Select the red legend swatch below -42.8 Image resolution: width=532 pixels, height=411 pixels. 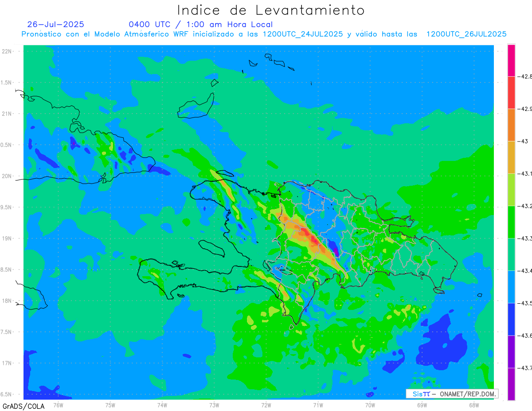pos(511,93)
